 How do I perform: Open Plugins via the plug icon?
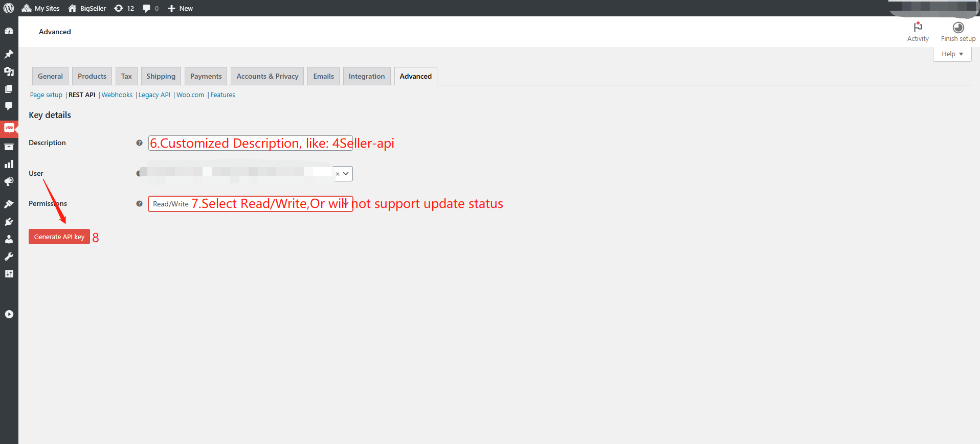click(x=9, y=222)
